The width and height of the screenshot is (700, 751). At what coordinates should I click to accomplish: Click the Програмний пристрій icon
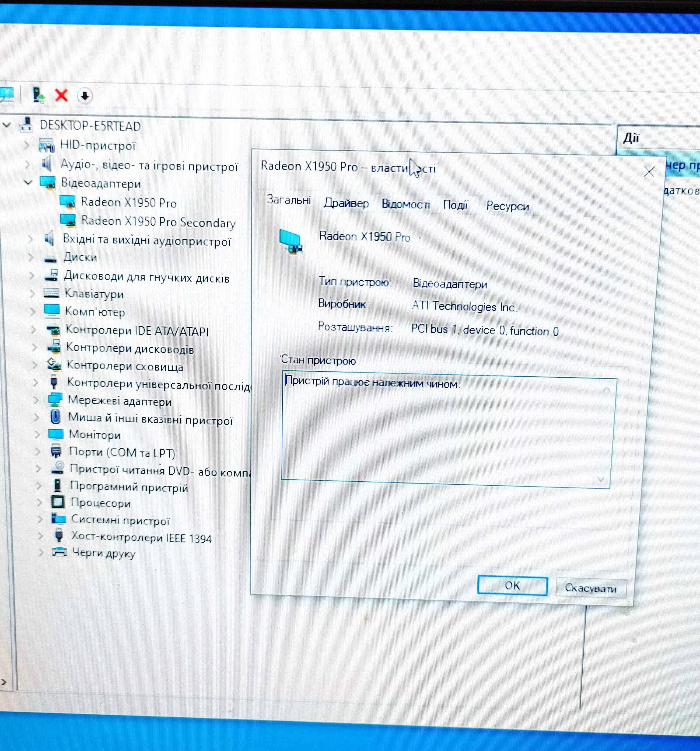(57, 485)
